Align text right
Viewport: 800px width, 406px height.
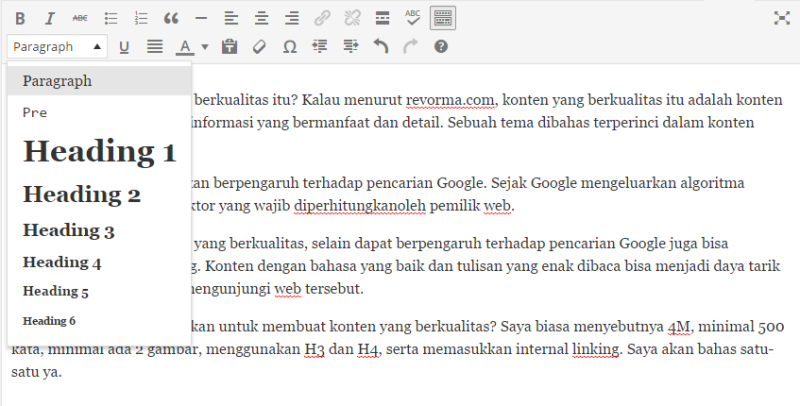tap(291, 19)
